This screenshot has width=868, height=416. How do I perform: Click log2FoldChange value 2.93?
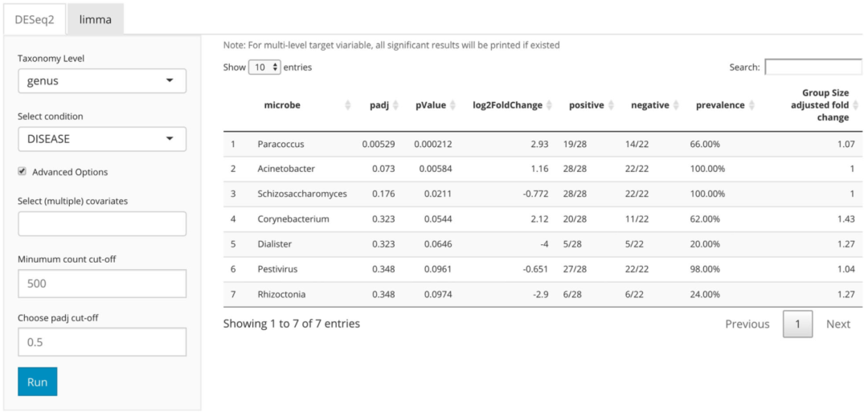click(539, 144)
